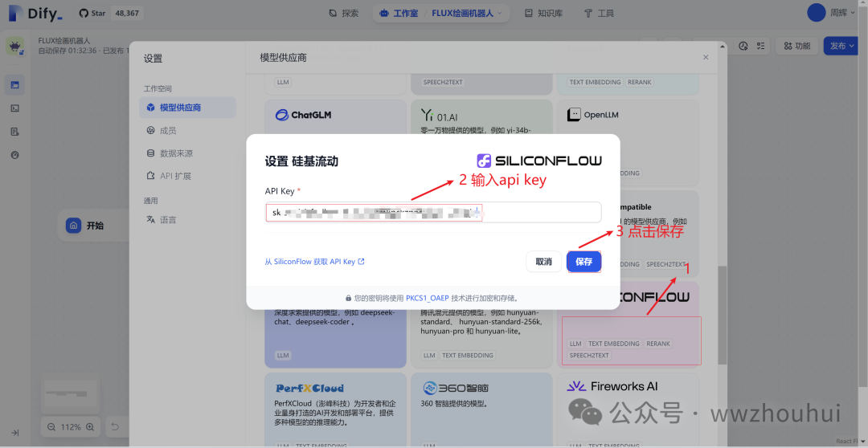
Task: Zoom out of the workflow canvas
Action: tap(51, 427)
